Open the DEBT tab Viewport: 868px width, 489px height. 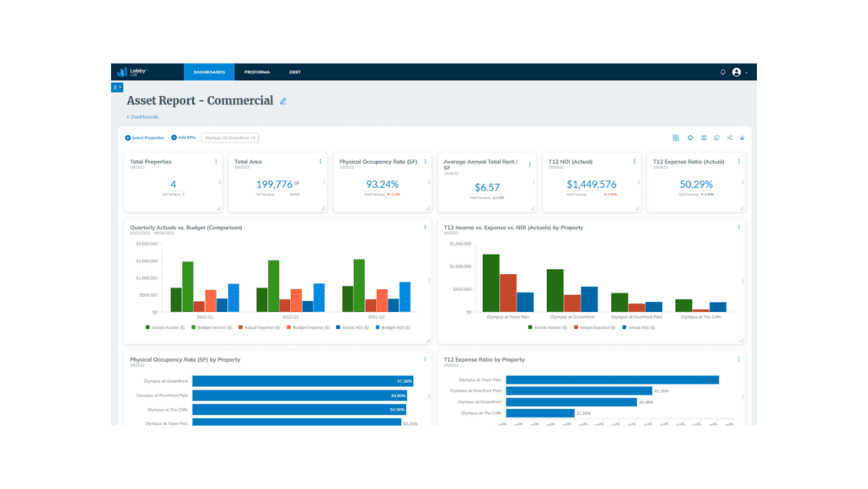point(295,72)
